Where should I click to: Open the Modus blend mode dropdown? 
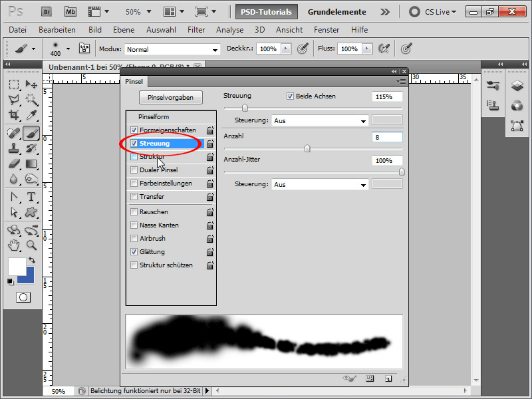point(172,49)
